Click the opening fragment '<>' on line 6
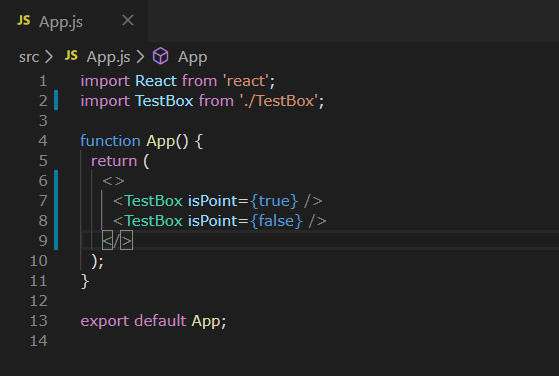Image resolution: width=559 pixels, height=376 pixels. 113,181
